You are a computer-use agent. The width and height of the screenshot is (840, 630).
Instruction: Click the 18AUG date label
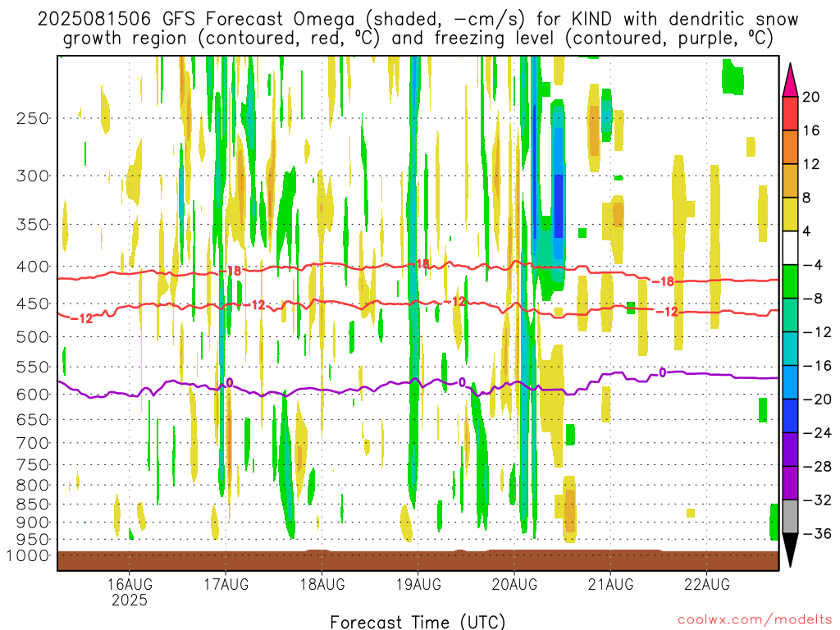tap(322, 584)
